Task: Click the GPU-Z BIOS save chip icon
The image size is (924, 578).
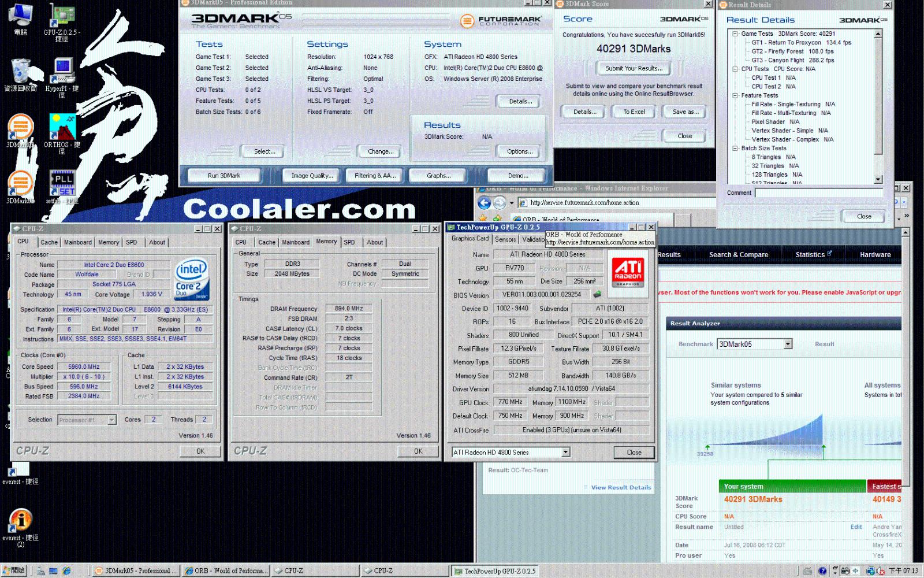Action: tap(598, 294)
